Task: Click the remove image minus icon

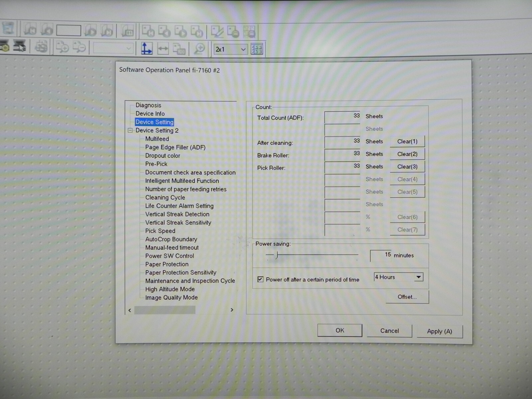Action: click(x=233, y=32)
